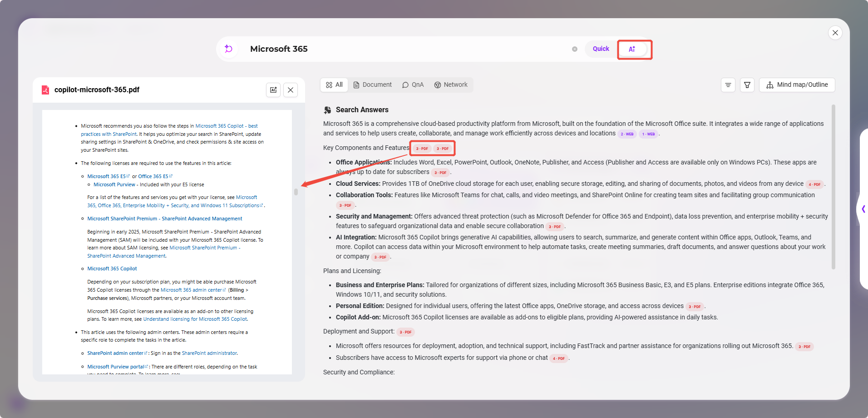Click the search logo icon beside Microsoft 365
Image resolution: width=868 pixels, height=418 pixels.
pos(229,49)
